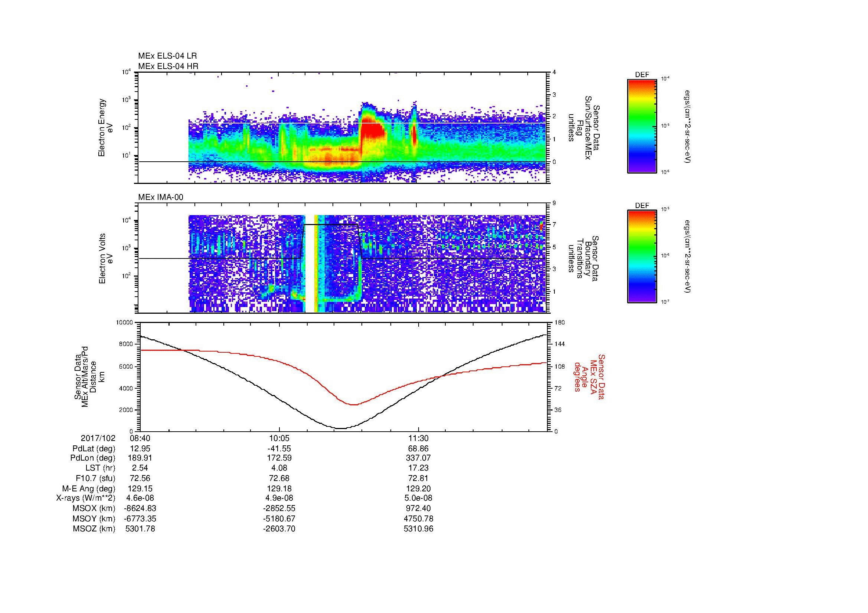The height and width of the screenshot is (613, 868).
Task: Click the PdLon value 189.91
Action: [140, 458]
